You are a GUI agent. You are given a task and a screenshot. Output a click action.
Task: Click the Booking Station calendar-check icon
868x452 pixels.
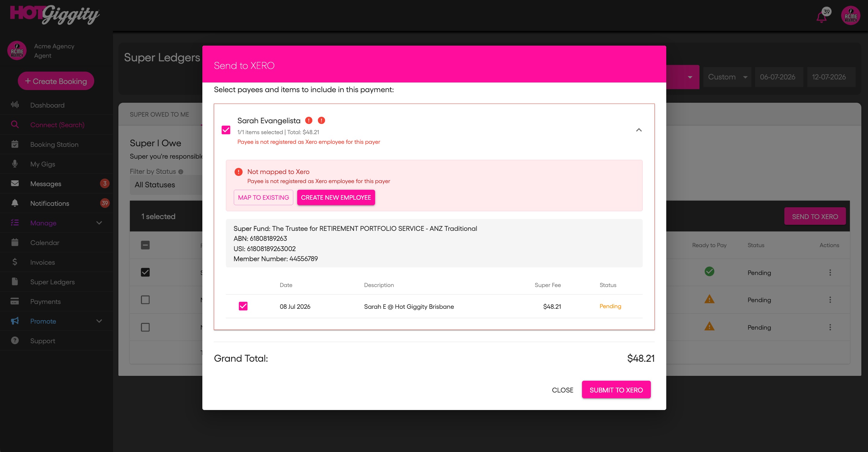click(x=15, y=144)
